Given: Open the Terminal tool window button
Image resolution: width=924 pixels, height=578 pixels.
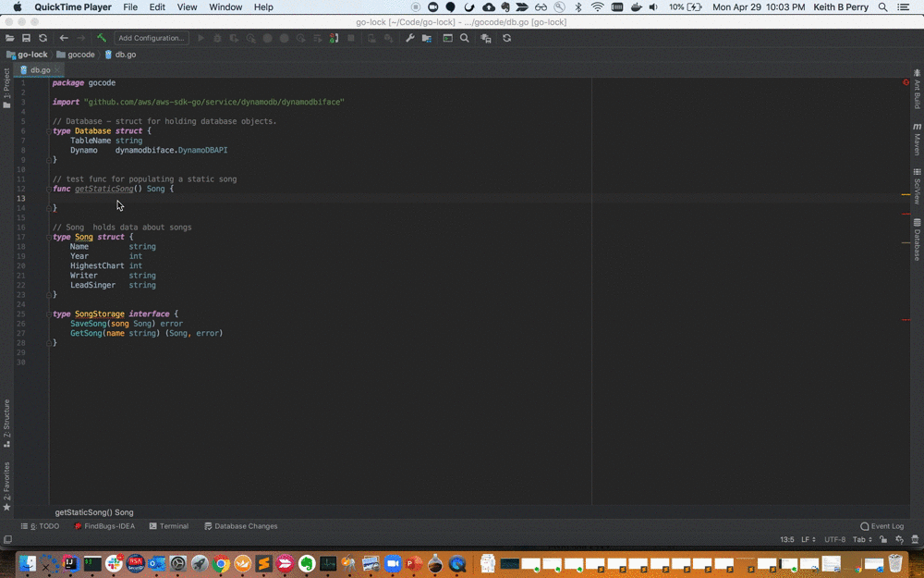Looking at the screenshot, I should point(168,526).
